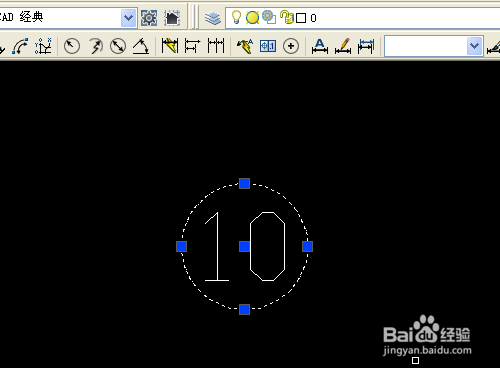Toggle layer 0 on/off lightbulb

click(236, 17)
